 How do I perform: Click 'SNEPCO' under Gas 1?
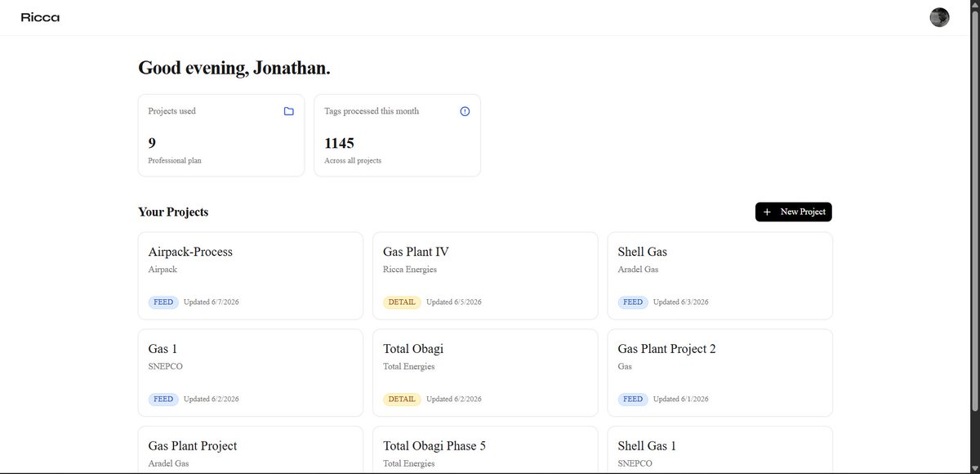point(166,367)
